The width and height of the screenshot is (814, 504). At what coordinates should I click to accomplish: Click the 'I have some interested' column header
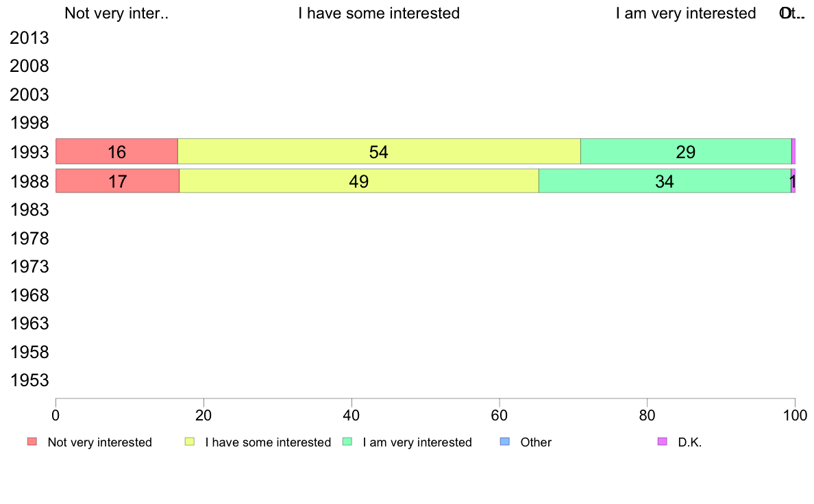click(x=379, y=13)
